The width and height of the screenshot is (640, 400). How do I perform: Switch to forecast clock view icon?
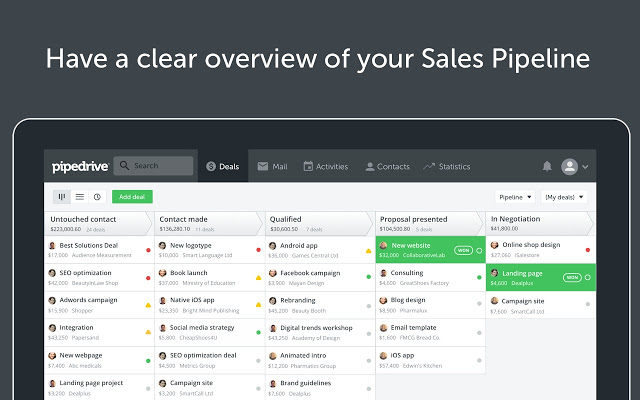[x=97, y=197]
